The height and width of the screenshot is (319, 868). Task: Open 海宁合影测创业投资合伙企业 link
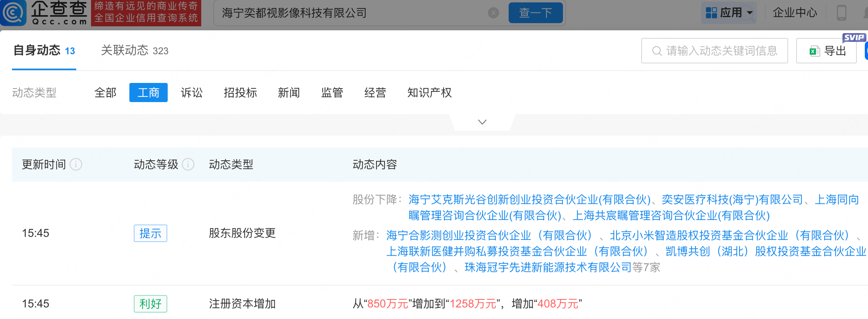(x=489, y=235)
